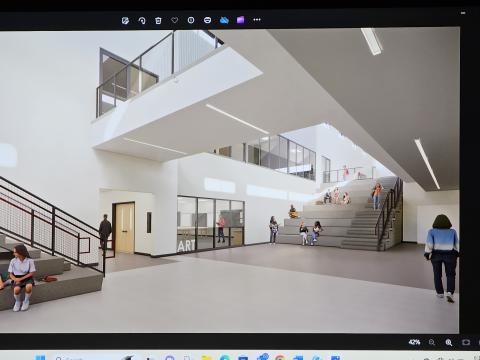The height and width of the screenshot is (360, 480).
Task: Open File Explorer from the taskbar
Action: pyautogui.click(x=207, y=358)
